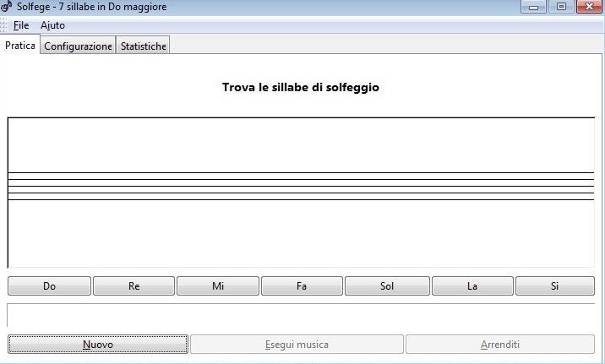Click the Arrenditi button

[x=500, y=345]
